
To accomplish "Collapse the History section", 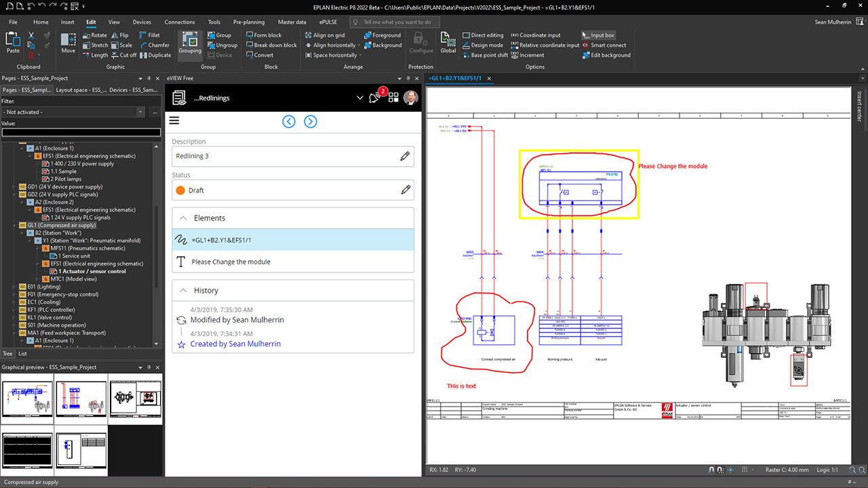I will 182,290.
